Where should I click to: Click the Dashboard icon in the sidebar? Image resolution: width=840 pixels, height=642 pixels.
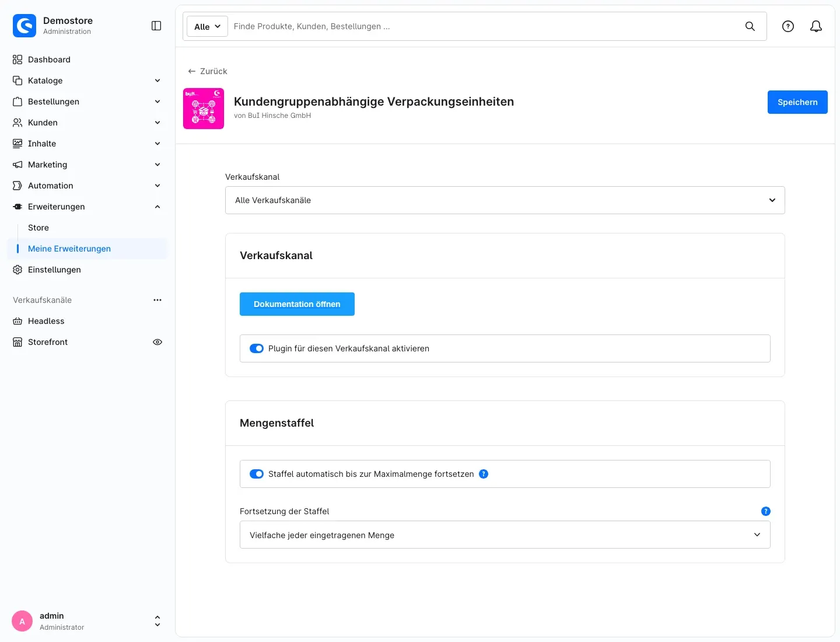(x=17, y=60)
